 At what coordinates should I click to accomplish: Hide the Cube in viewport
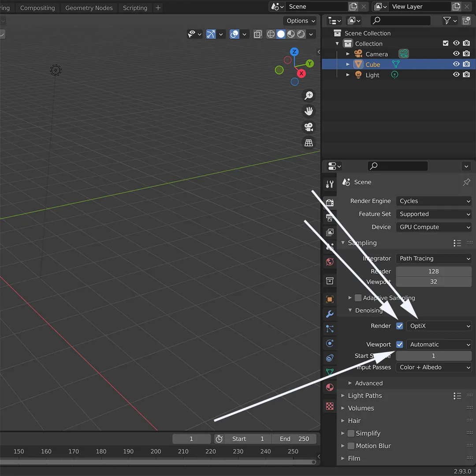(x=456, y=64)
